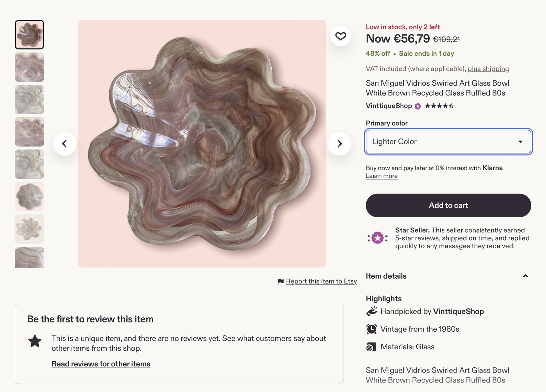Click the flag icon for reporting

coord(281,282)
